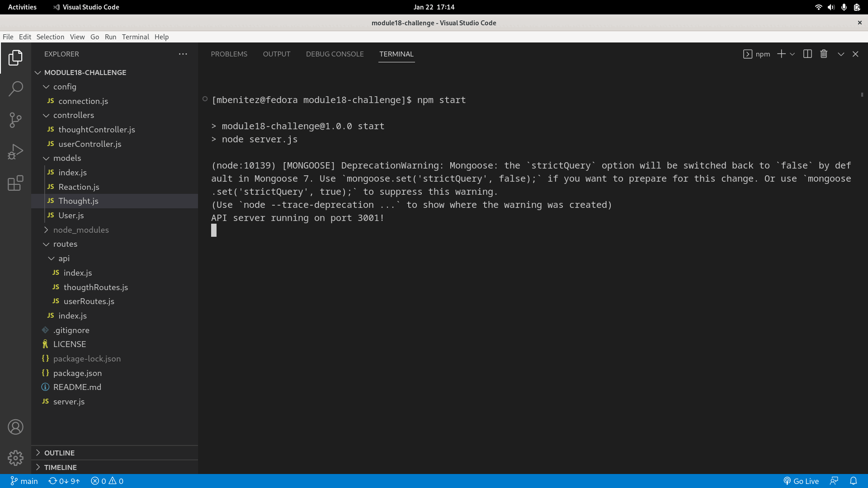Open the Run and Debug view
Viewport: 868px width, 488px height.
(x=15, y=152)
